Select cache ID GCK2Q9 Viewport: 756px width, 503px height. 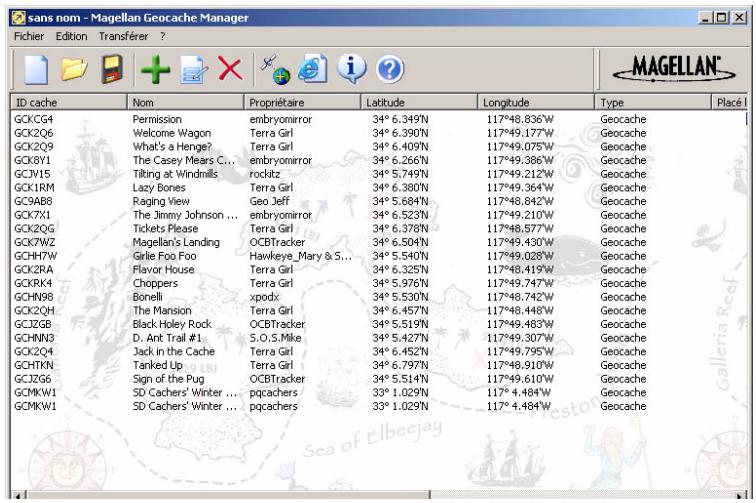[x=34, y=146]
